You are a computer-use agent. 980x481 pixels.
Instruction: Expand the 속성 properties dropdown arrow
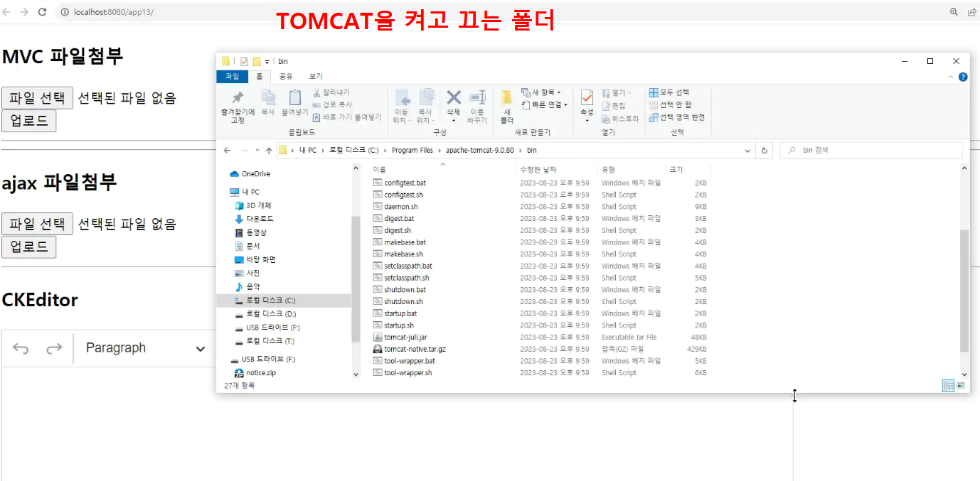pyautogui.click(x=587, y=121)
